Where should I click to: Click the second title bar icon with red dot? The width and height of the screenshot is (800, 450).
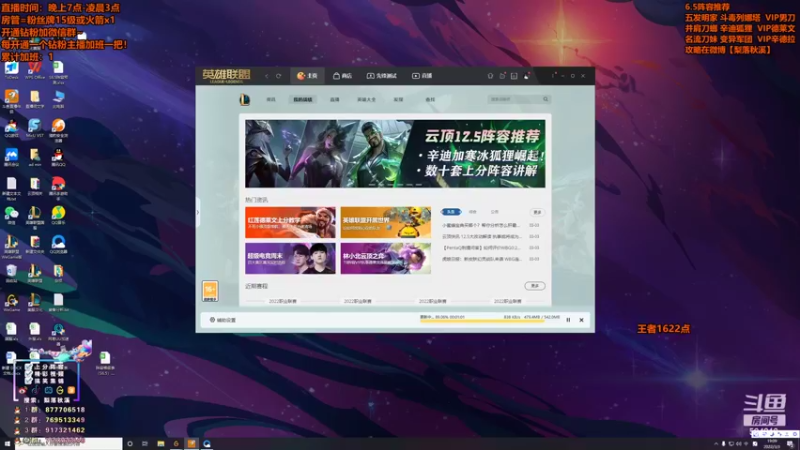pos(502,76)
